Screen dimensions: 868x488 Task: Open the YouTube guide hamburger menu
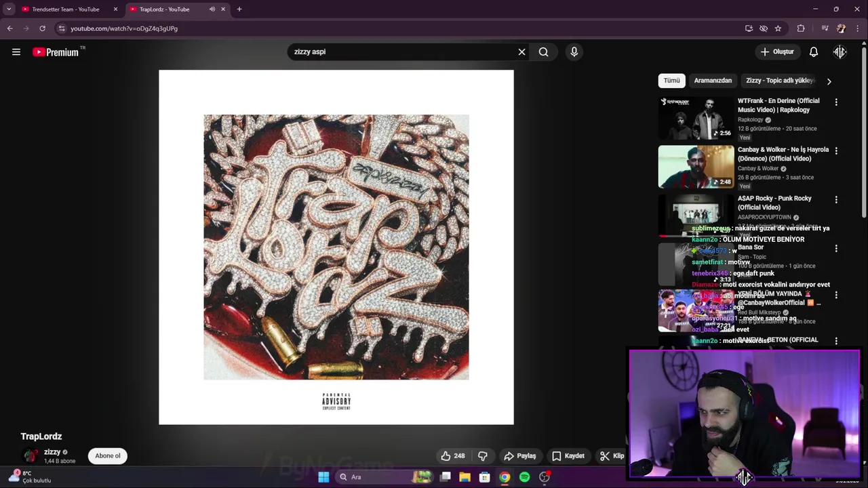[16, 52]
